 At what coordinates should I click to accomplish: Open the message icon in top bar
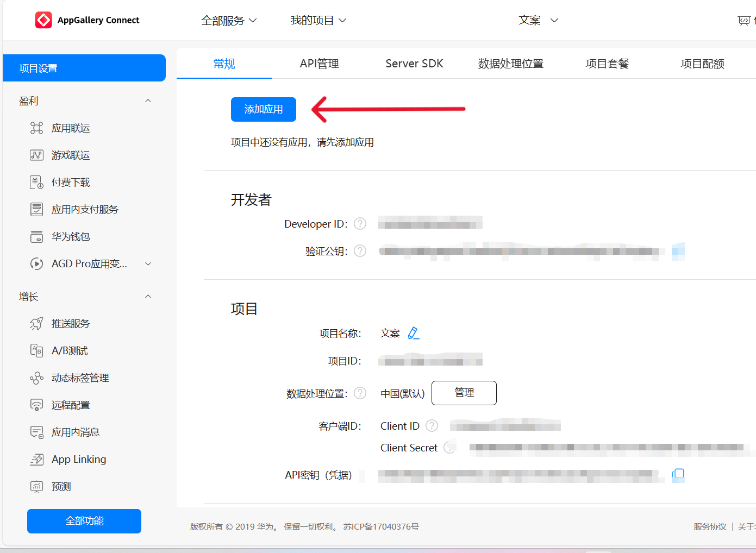[743, 21]
